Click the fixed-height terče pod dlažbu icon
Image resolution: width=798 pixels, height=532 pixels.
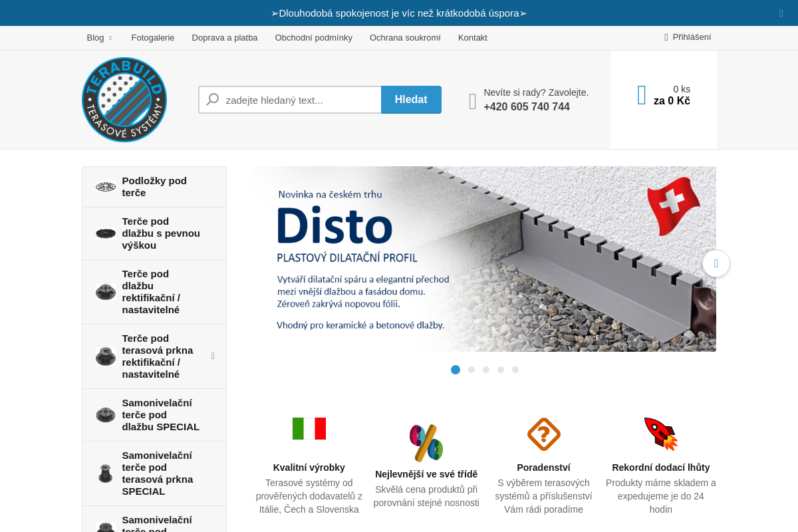(x=106, y=233)
